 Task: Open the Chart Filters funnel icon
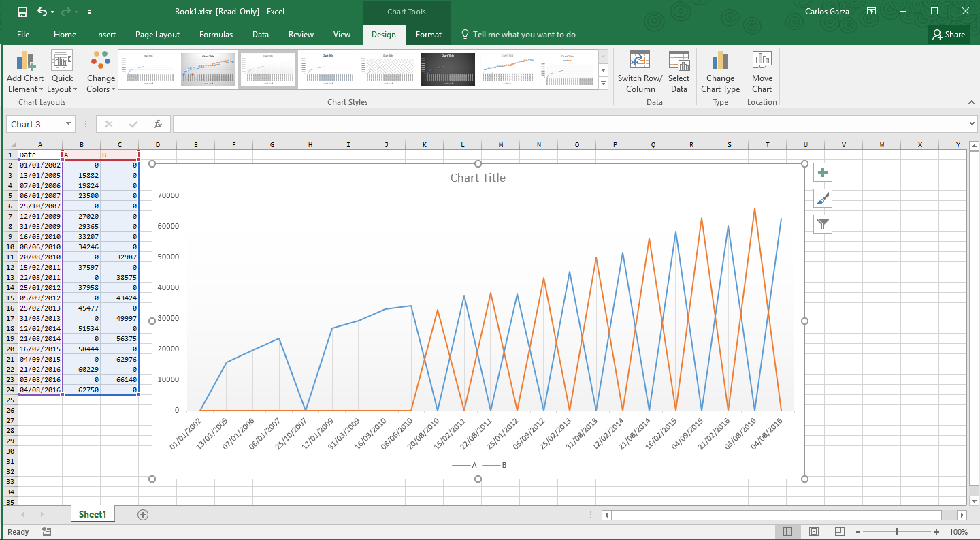click(x=822, y=224)
